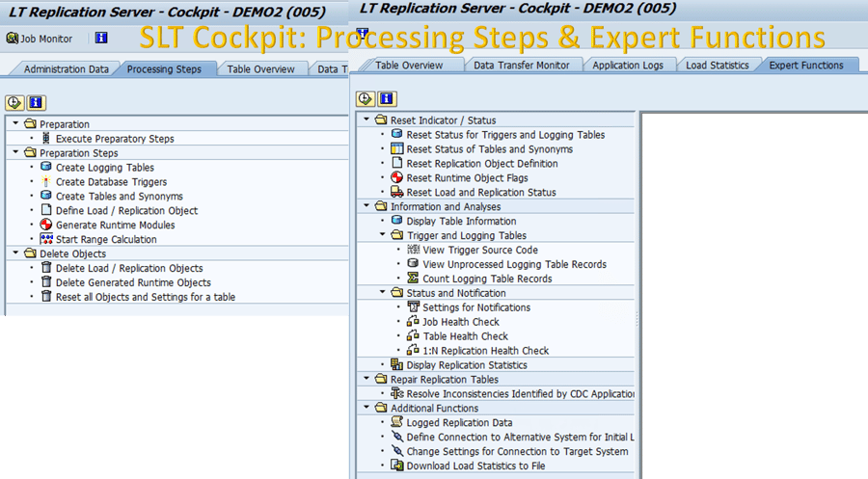868x479 pixels.
Task: Select Reset Replication Object Definition
Action: 482,163
